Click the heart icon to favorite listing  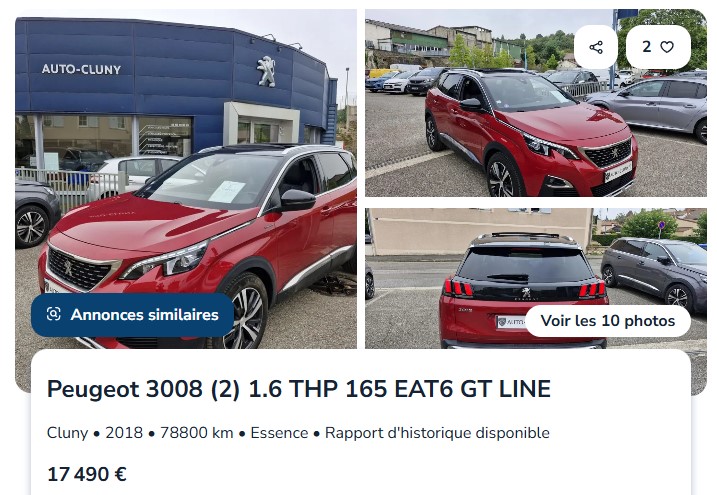click(667, 47)
